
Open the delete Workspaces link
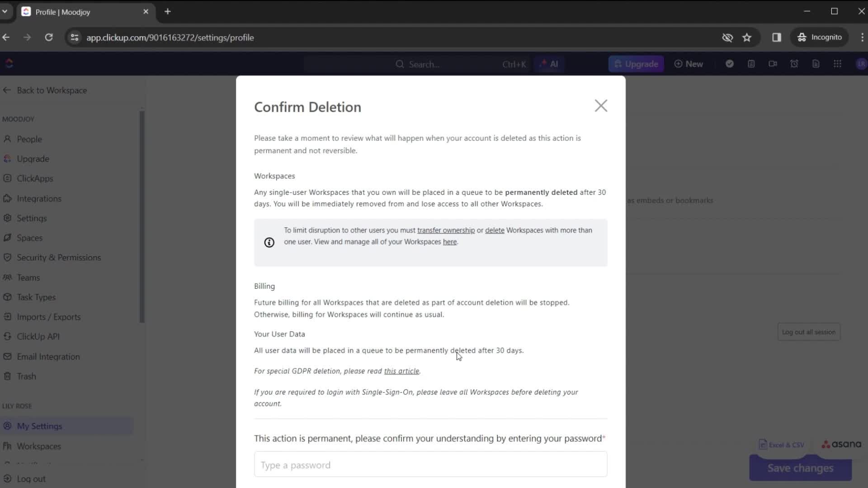pos(495,230)
